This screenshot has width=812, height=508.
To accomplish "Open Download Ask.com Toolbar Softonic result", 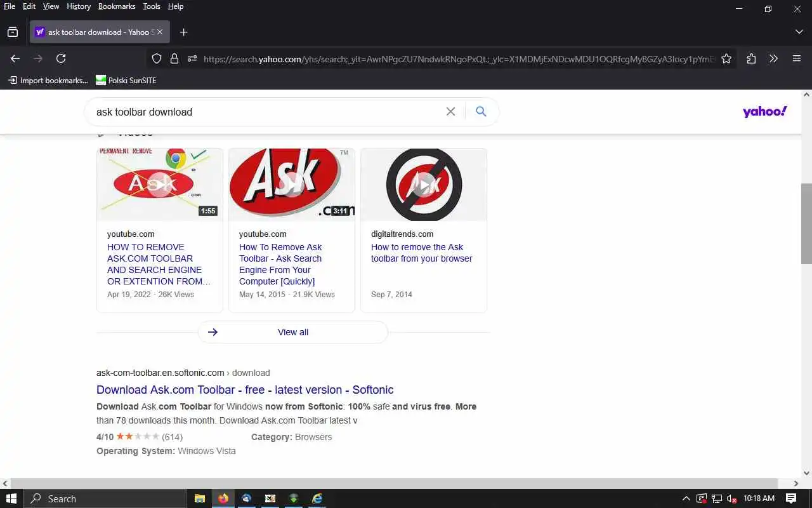I will click(x=245, y=390).
